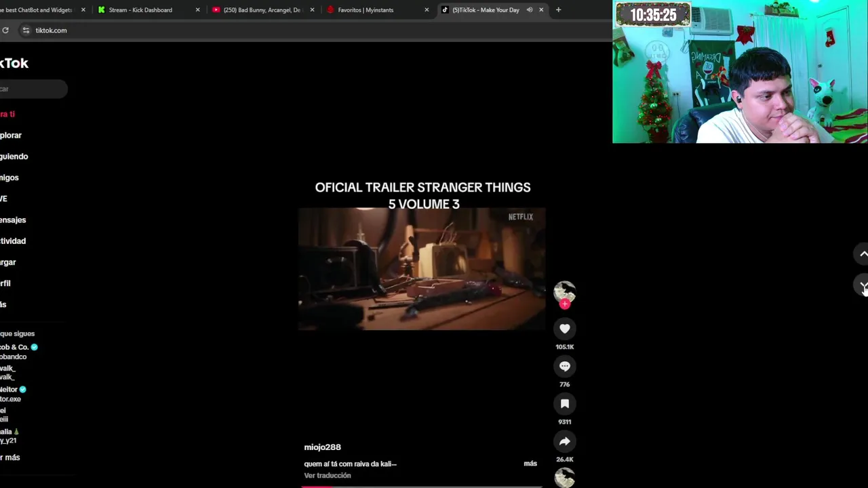Image resolution: width=868 pixels, height=488 pixels.
Task: Select the TikTok - Make Your Day tab
Action: click(x=486, y=9)
